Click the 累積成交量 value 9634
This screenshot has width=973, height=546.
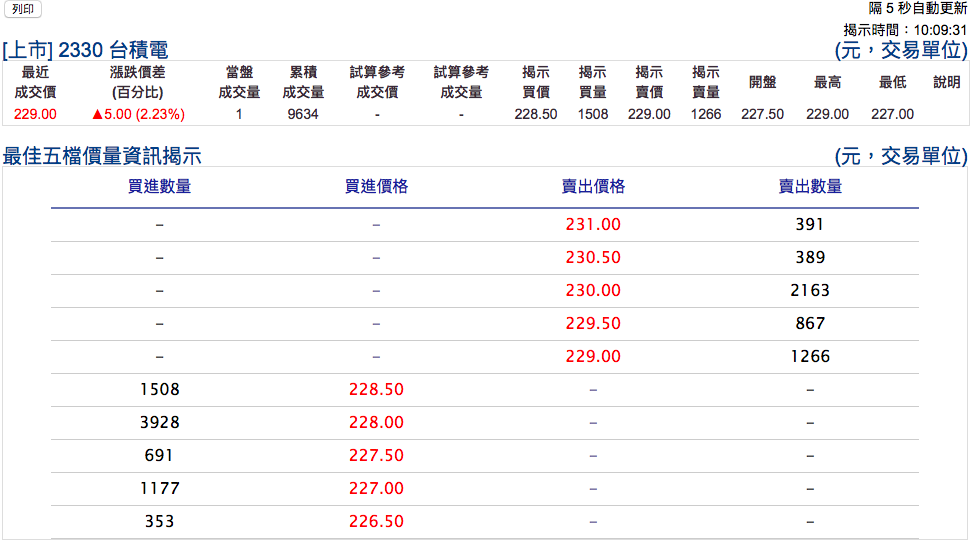tap(302, 115)
